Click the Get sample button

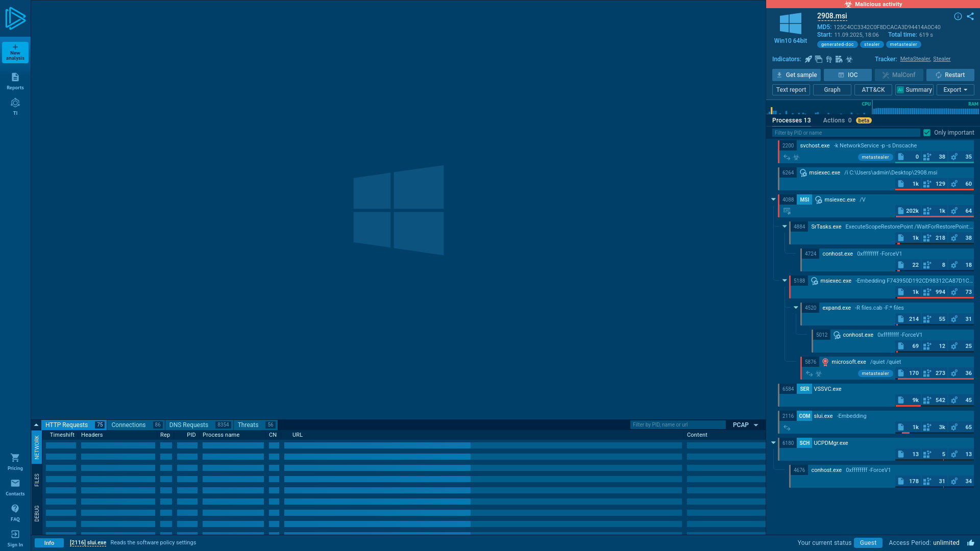tap(796, 75)
